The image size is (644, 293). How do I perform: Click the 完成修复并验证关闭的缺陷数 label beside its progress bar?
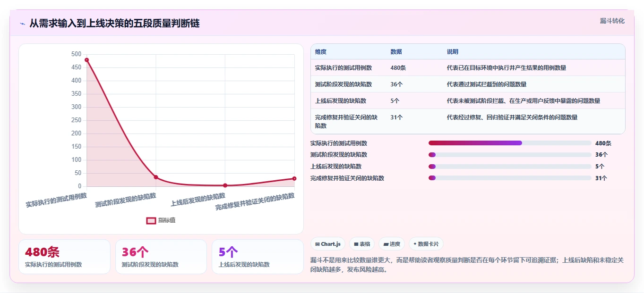(347, 178)
